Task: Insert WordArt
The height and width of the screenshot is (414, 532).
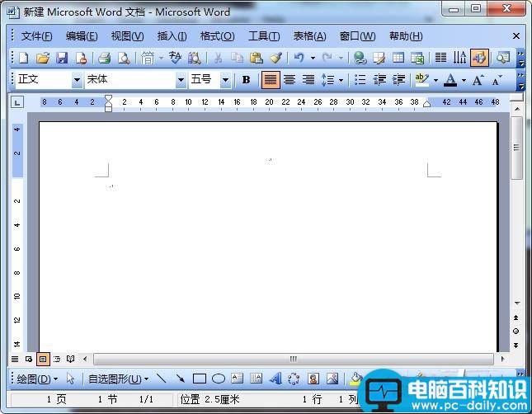Action: (275, 379)
